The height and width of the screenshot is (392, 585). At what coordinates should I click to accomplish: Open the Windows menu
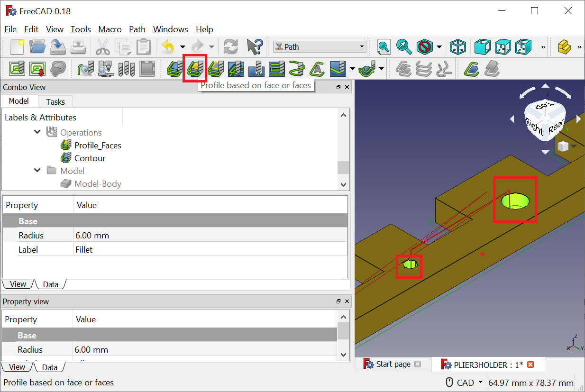tap(171, 29)
